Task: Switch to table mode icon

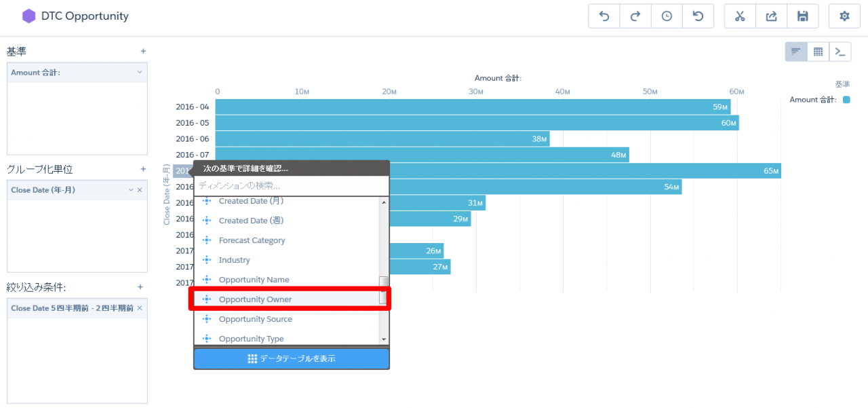Action: (818, 52)
